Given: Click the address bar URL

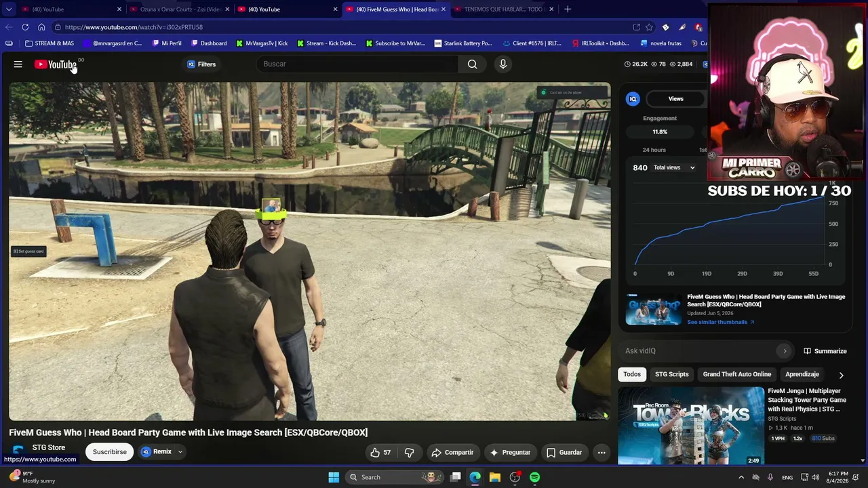Looking at the screenshot, I should [134, 27].
